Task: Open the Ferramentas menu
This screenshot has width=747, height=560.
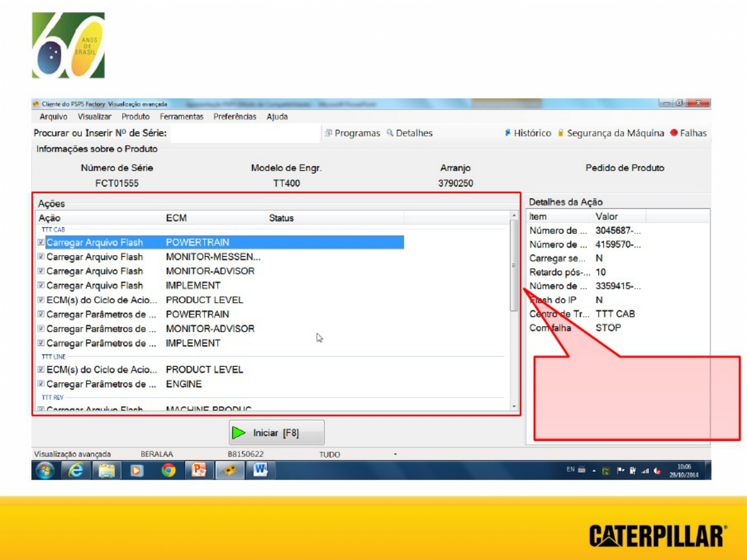Action: [x=182, y=117]
